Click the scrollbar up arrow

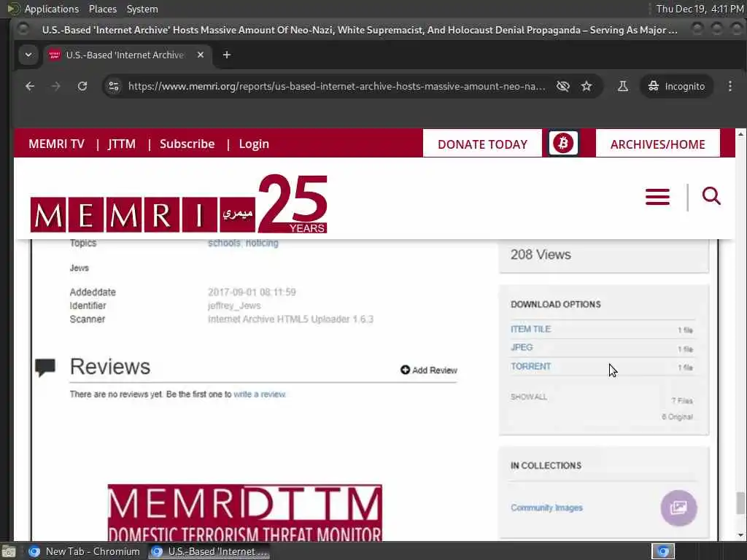pos(740,134)
